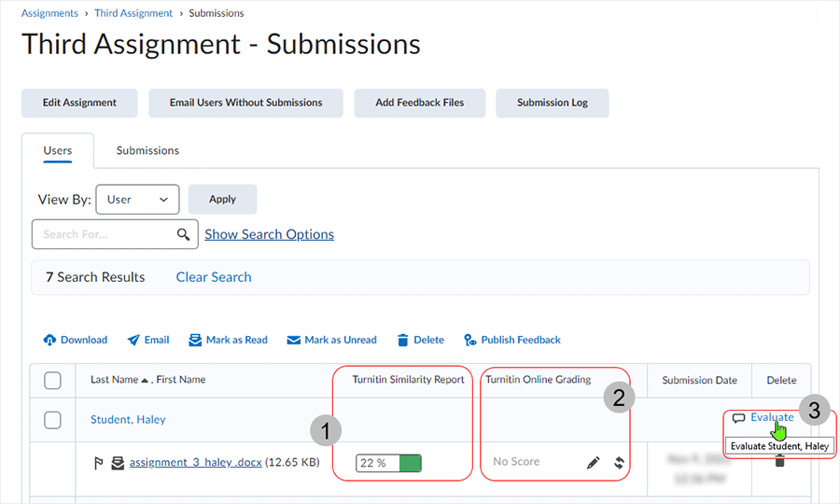
Task: Click the pencil icon for Turnitin grading
Action: click(593, 463)
